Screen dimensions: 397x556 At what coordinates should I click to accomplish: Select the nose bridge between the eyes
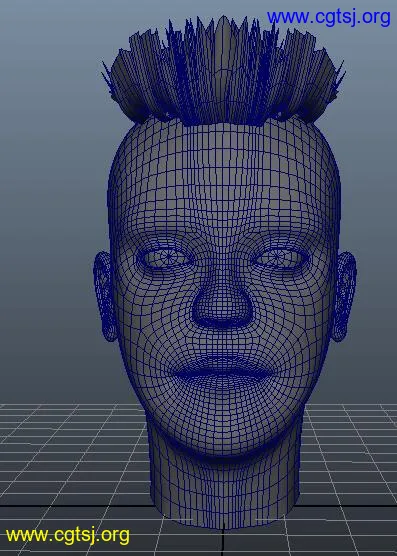(223, 261)
